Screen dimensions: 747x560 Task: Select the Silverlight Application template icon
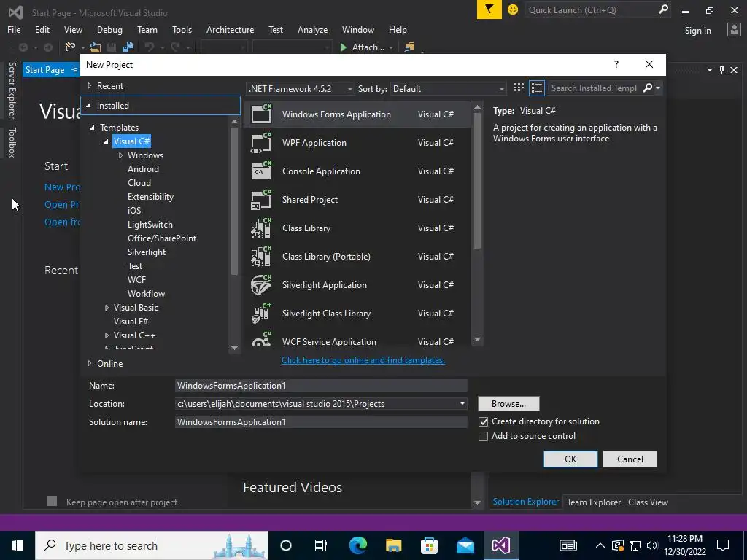261,285
